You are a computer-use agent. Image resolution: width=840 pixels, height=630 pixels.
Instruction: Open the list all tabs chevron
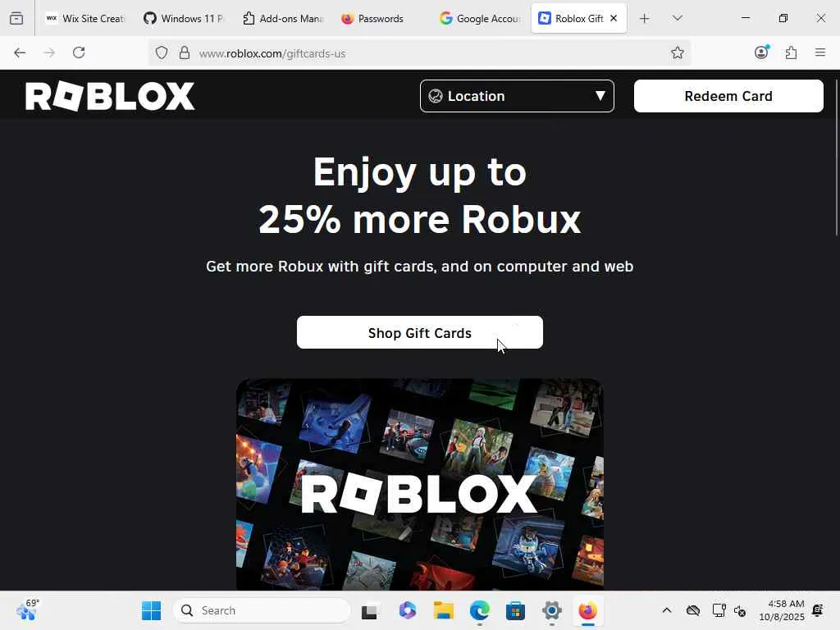677,18
